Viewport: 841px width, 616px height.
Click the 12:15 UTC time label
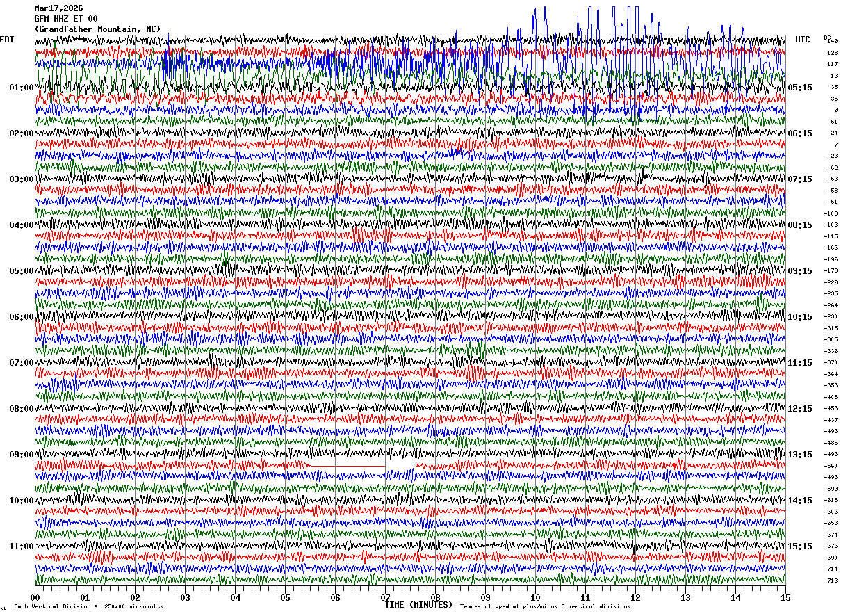[800, 409]
